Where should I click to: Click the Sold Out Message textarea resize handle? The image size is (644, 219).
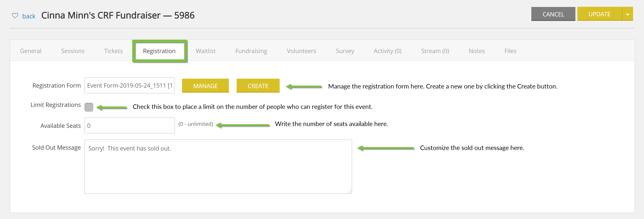point(349,191)
